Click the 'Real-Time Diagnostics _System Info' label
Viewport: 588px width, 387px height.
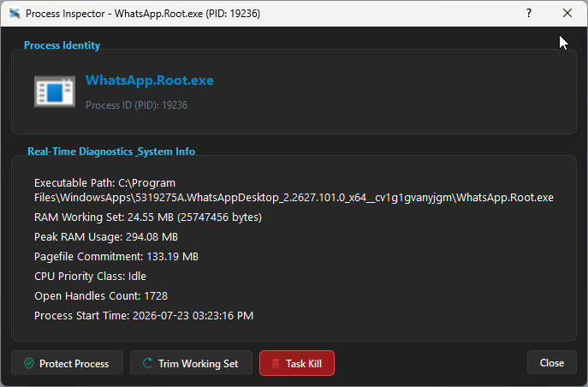pyautogui.click(x=111, y=152)
